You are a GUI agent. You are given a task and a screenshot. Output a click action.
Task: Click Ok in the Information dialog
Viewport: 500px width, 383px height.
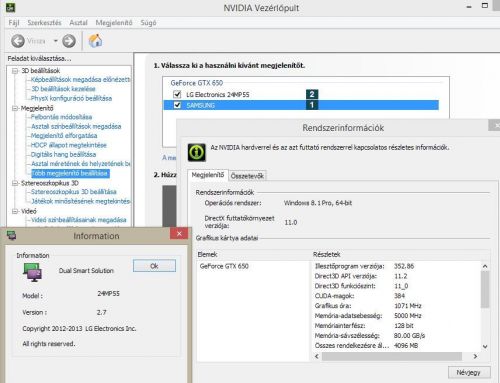154,266
